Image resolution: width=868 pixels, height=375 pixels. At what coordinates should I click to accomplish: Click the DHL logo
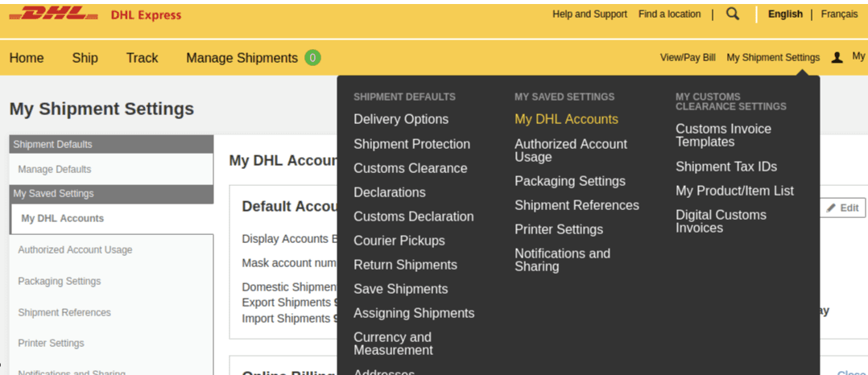click(x=54, y=14)
